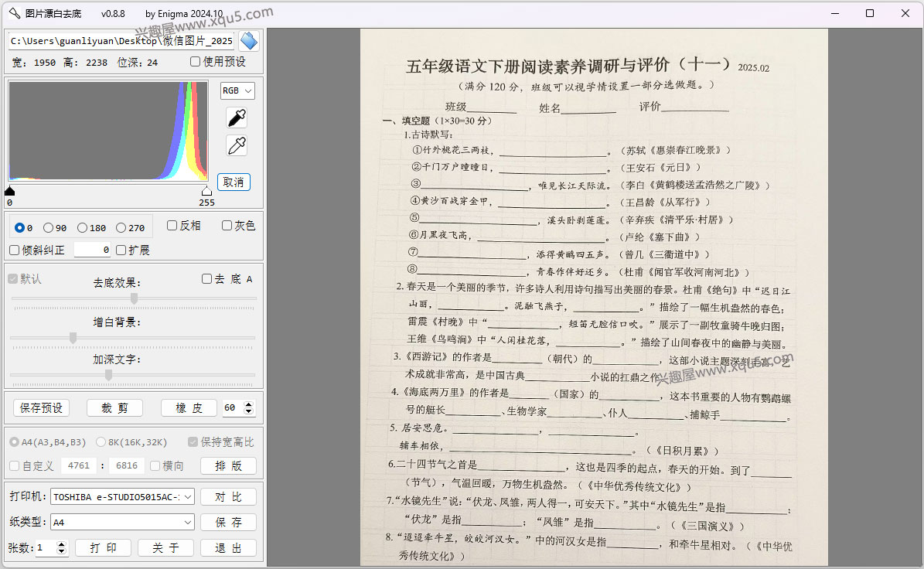Close the 图片漂白去底 window
This screenshot has width=924, height=569.
coord(905,13)
